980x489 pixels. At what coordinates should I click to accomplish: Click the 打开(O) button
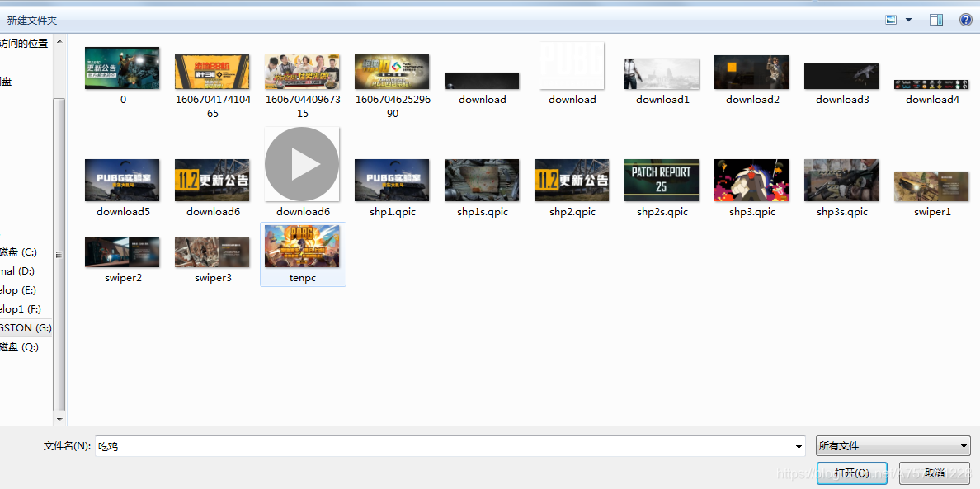(852, 473)
